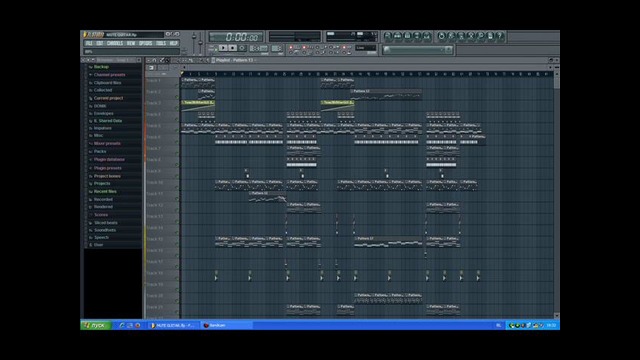Viewport: 640px width, 360px height.
Task: Select the playlist paint brush tool
Action: click(x=167, y=60)
